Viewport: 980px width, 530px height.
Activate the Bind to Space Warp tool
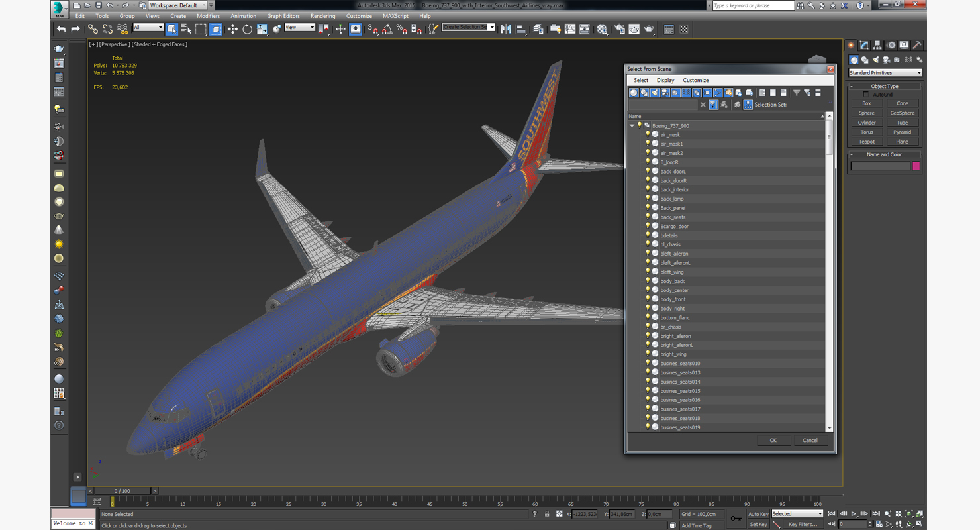122,29
